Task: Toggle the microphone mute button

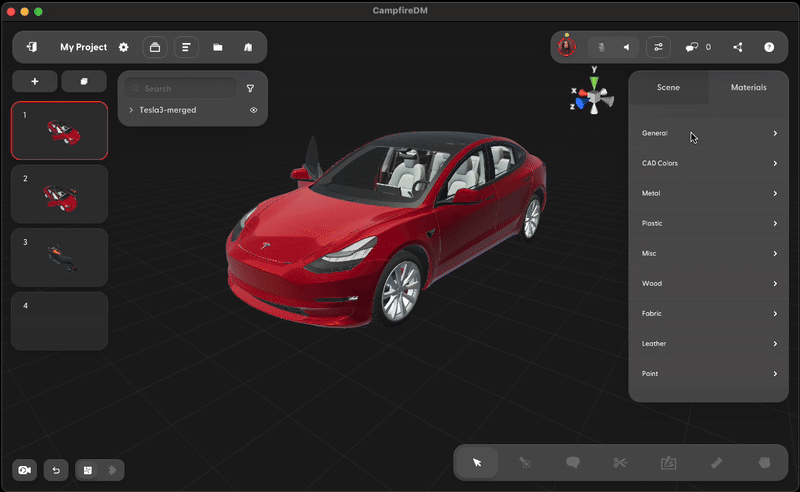Action: tap(602, 47)
